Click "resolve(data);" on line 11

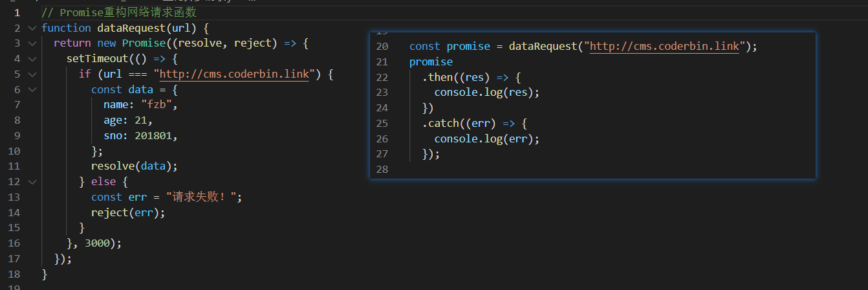(135, 166)
